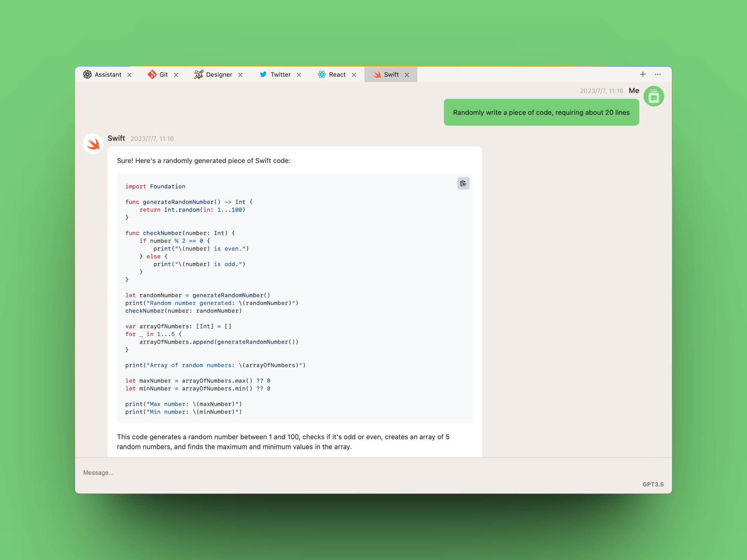
Task: Click the Swift sender name
Action: [116, 138]
